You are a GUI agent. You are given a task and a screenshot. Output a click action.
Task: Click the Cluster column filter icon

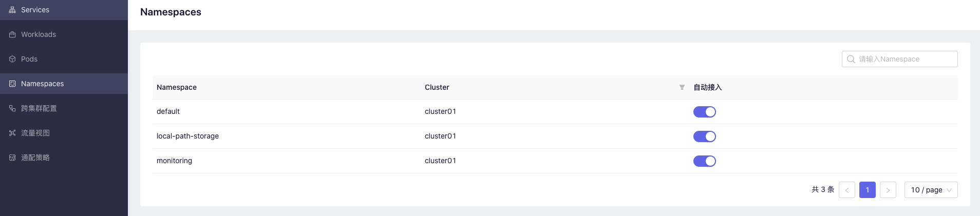point(682,87)
